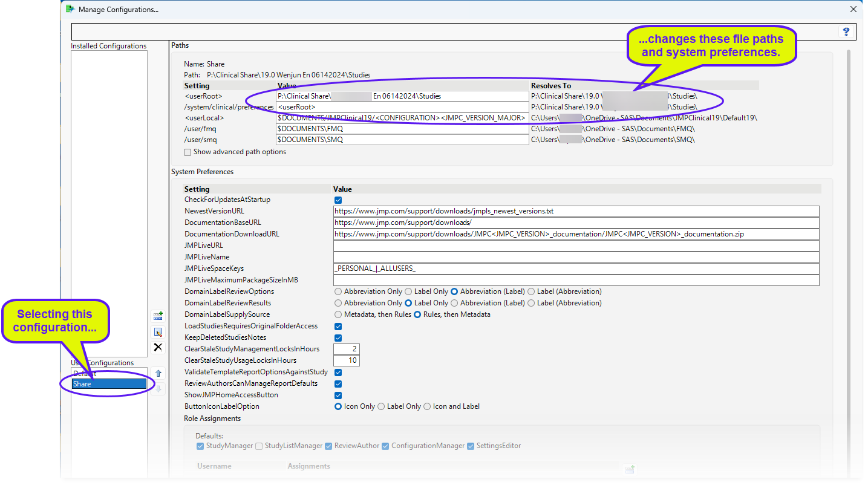868x488 pixels.
Task: Select Label Only for DomainLabelReviewOptions
Action: point(408,291)
